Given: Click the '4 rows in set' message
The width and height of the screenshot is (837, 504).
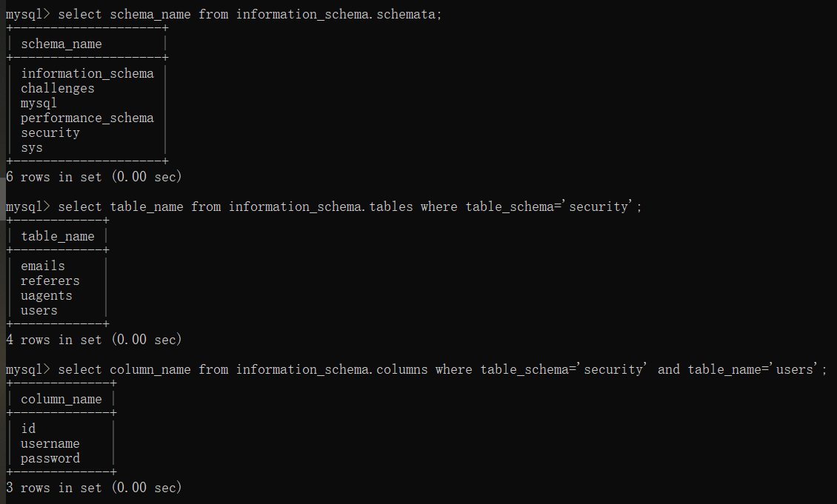Looking at the screenshot, I should (93, 340).
